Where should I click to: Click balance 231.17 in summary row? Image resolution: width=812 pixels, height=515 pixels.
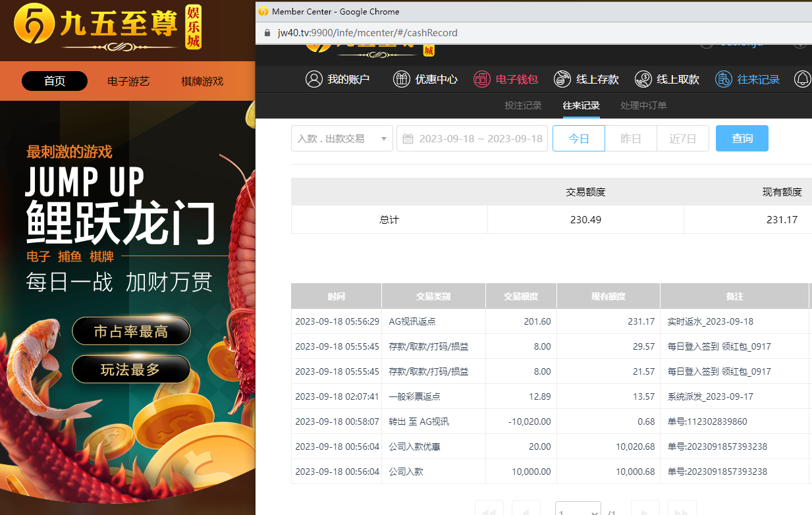pyautogui.click(x=782, y=220)
